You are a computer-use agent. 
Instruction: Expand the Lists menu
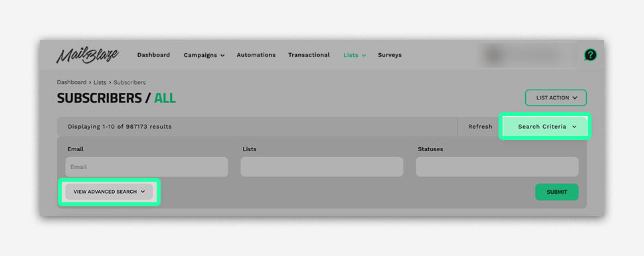click(355, 55)
